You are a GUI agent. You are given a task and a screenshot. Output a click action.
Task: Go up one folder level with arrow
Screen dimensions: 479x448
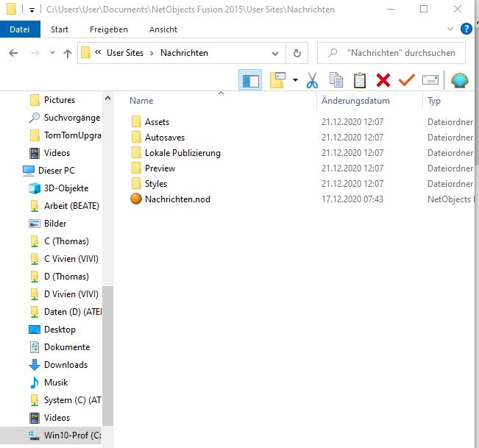[68, 53]
